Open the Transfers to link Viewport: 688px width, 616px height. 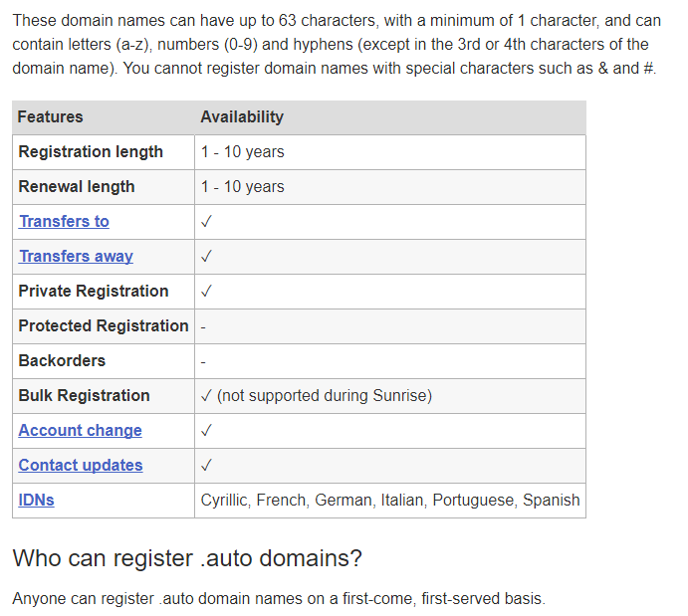(64, 221)
